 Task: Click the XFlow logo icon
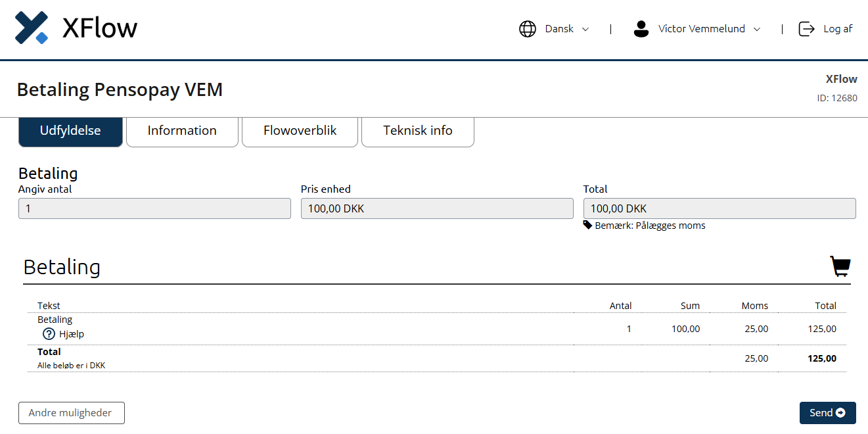click(x=32, y=28)
